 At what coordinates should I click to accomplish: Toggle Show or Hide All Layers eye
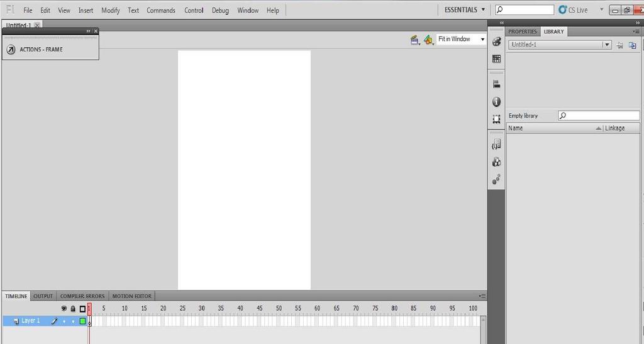tap(64, 309)
